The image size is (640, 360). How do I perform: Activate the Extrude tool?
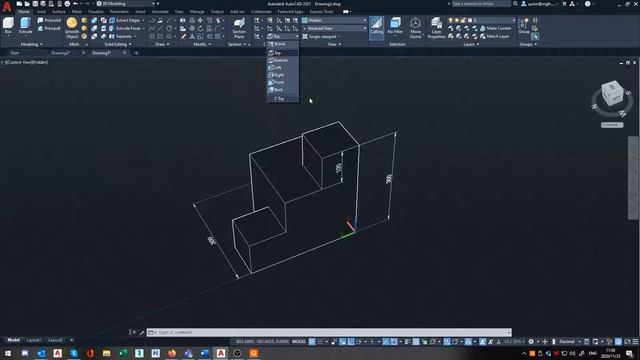point(25,26)
